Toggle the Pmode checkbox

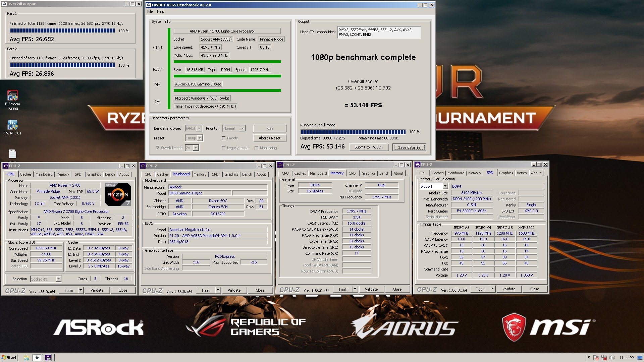pos(224,138)
